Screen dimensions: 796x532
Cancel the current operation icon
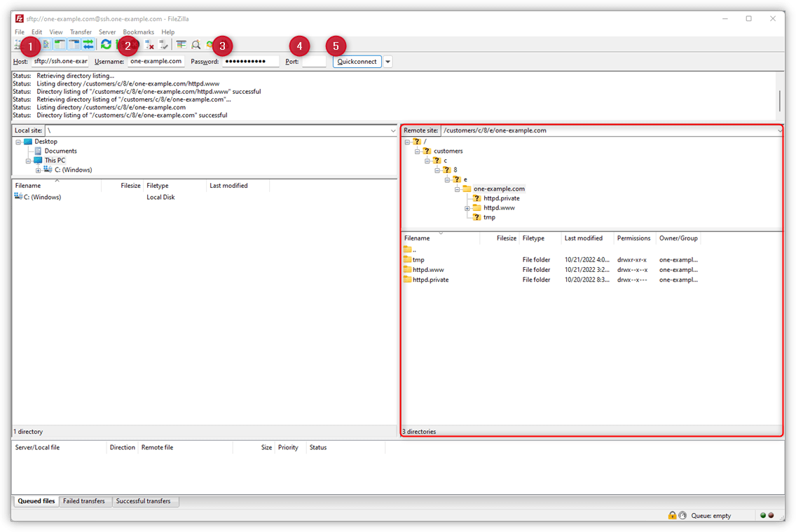(149, 44)
